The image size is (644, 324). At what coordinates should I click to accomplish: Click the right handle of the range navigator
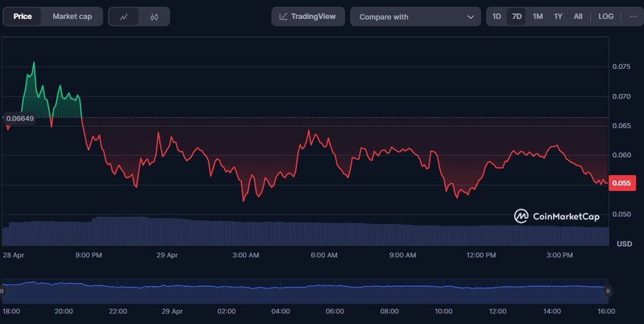click(x=607, y=290)
